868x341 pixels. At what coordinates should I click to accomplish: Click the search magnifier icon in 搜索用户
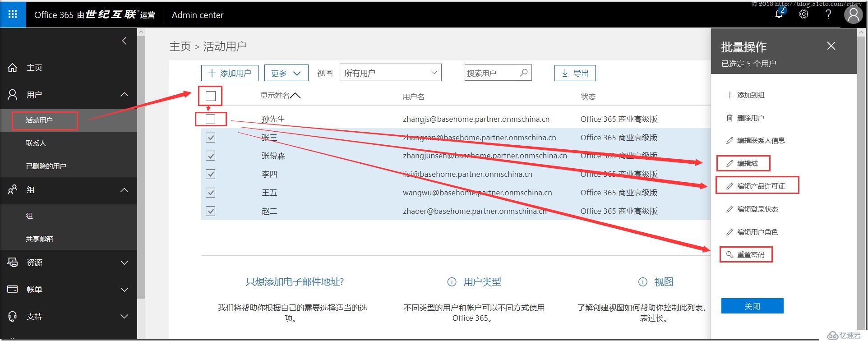tap(523, 73)
